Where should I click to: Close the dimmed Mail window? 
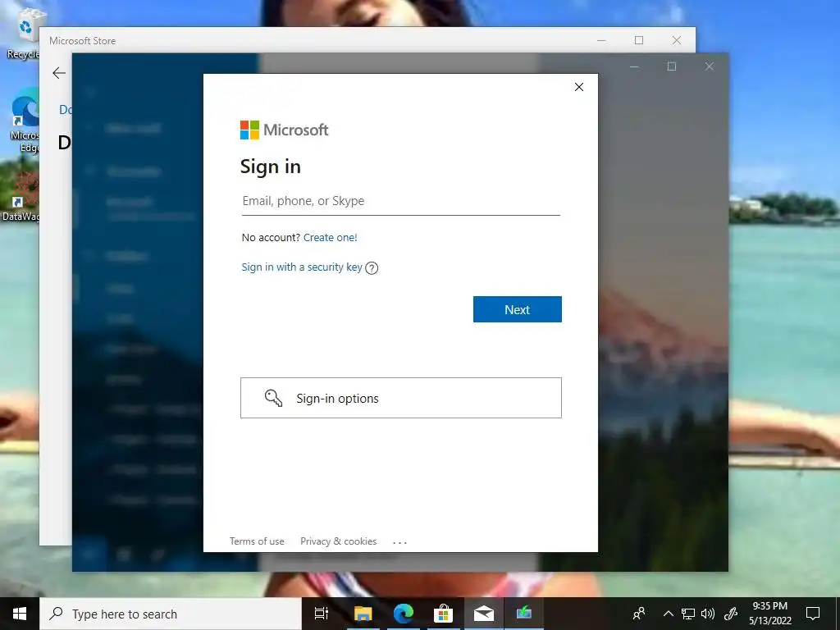click(710, 66)
